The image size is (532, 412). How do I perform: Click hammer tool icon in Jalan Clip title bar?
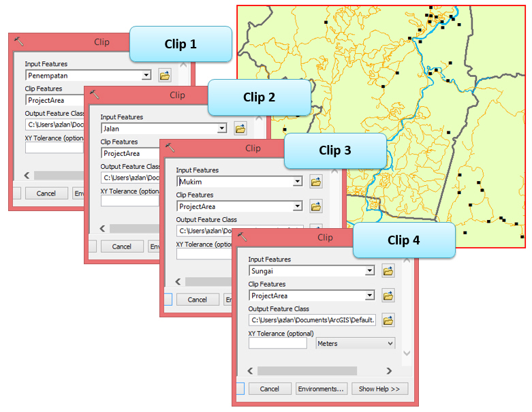[94, 95]
